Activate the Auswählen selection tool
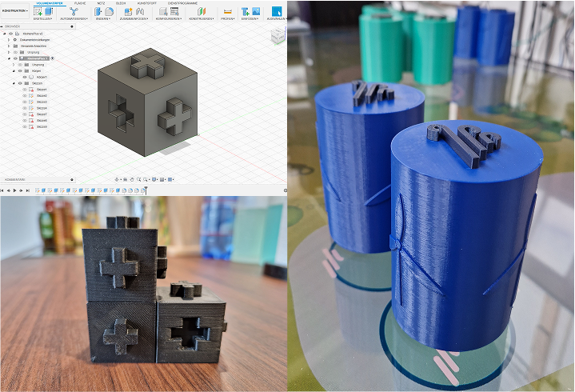This screenshot has height=392, width=575. (x=278, y=11)
